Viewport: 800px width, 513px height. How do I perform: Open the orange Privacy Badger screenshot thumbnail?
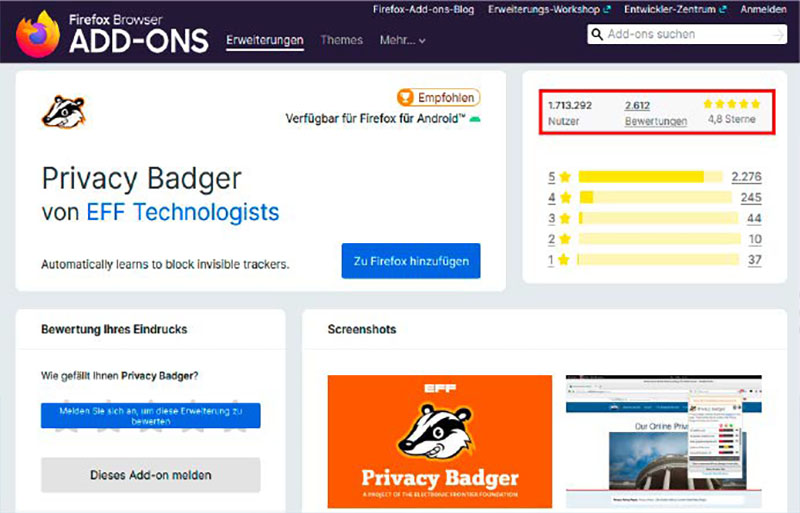[x=440, y=442]
